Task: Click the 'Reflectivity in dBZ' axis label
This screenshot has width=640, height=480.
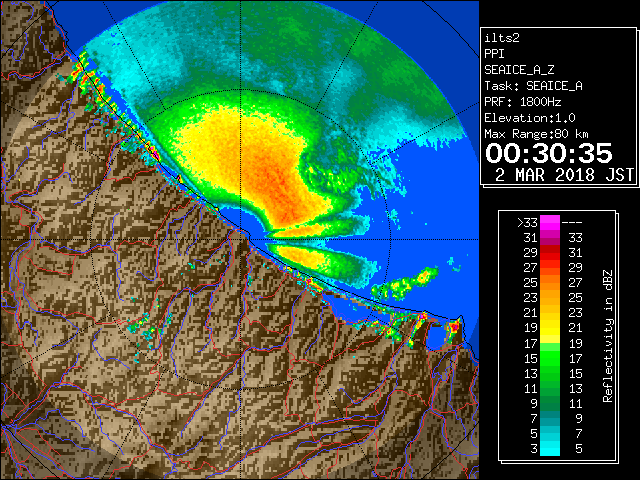Action: point(607,336)
